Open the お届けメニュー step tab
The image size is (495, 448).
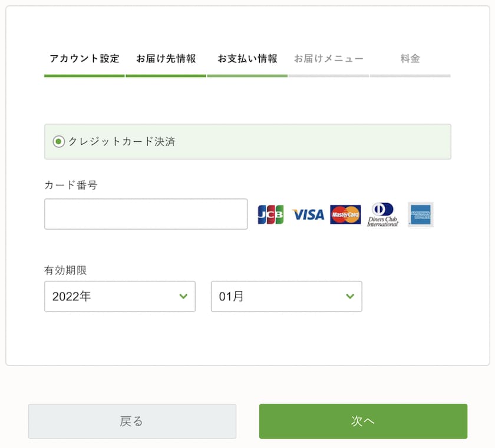[x=329, y=59]
